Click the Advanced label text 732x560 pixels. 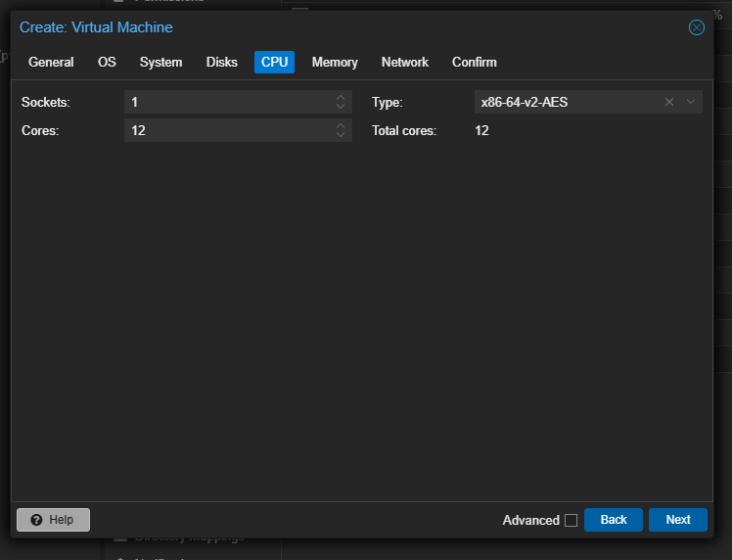click(530, 520)
